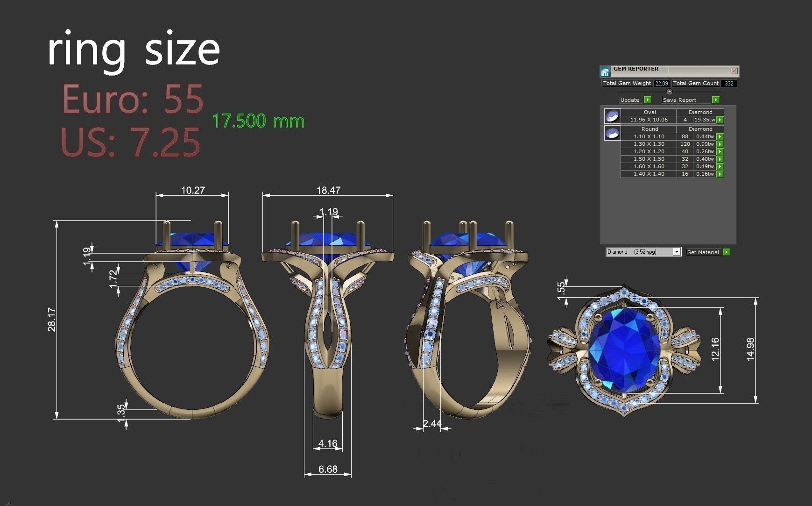Click the 28.17 height dimension label

coord(51,320)
